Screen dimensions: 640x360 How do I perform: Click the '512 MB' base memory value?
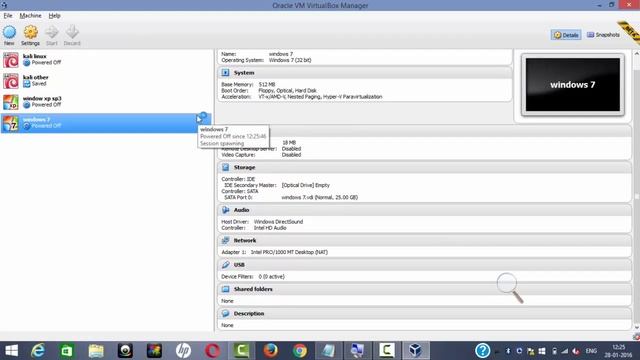pyautogui.click(x=267, y=84)
